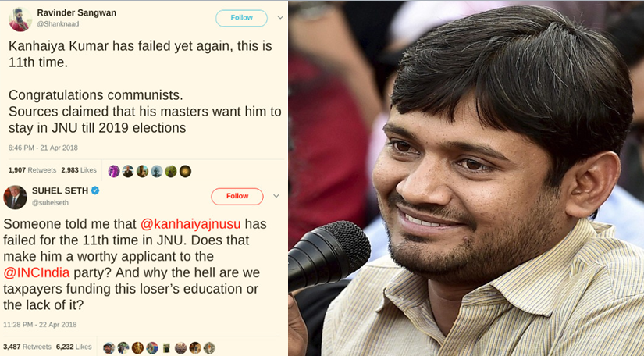Viewport: 644px width, 356px height.
Task: Click first liker avatar under Ravinder's tweet
Action: tap(114, 171)
